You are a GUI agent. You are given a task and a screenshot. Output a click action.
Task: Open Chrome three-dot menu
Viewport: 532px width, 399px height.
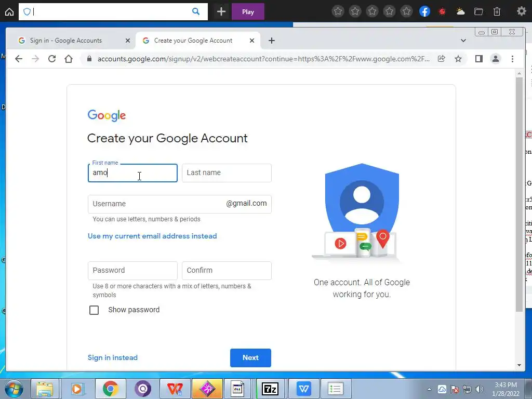tap(512, 59)
